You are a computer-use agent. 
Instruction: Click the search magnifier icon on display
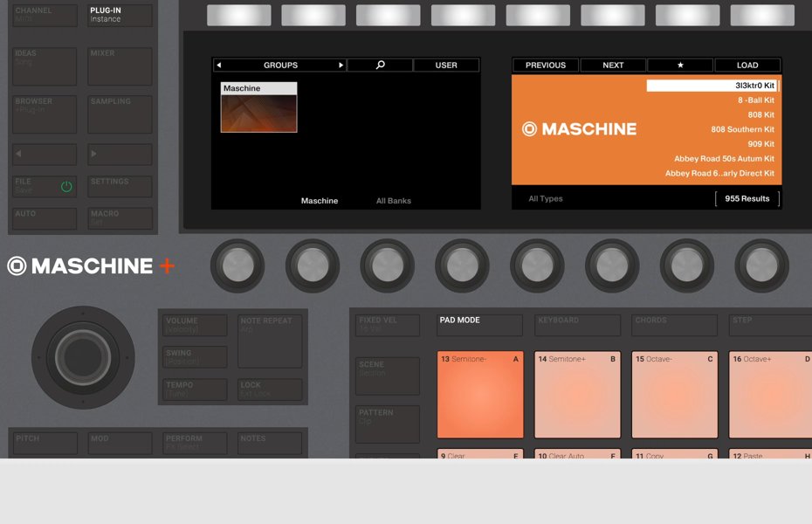pos(380,65)
